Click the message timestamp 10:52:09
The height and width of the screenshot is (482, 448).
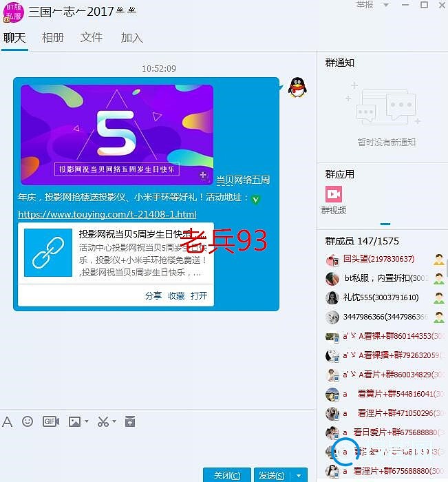click(x=159, y=68)
